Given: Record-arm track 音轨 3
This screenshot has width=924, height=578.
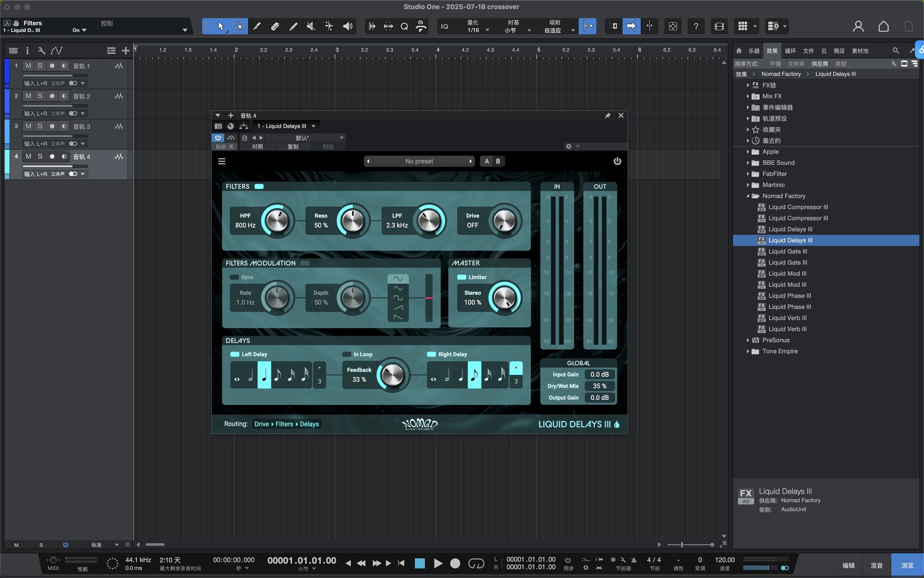Looking at the screenshot, I should (x=52, y=127).
